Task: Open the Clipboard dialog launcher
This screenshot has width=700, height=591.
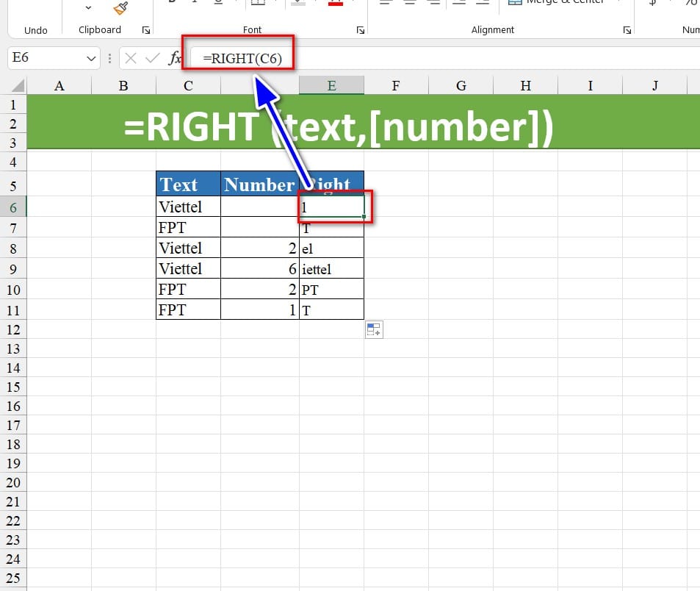Action: 145,30
